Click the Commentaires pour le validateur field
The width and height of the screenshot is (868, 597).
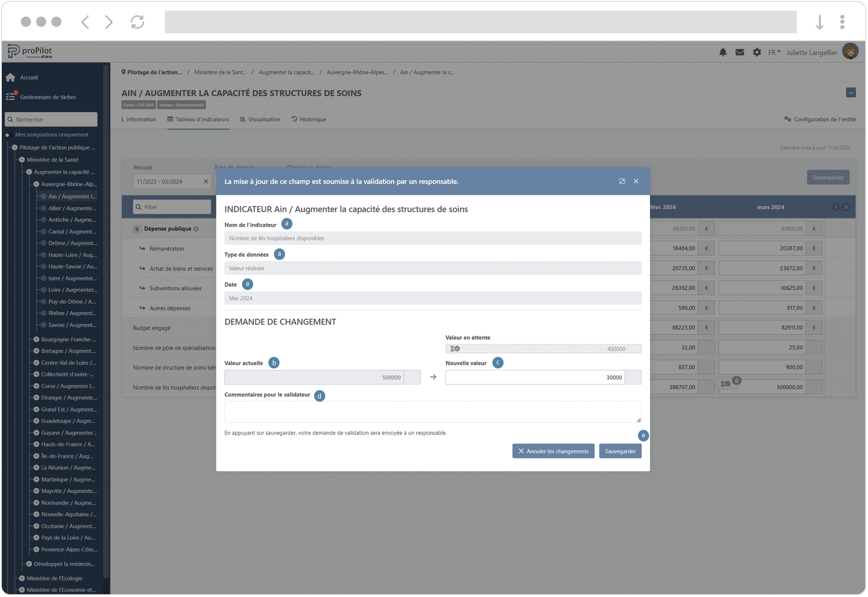tap(432, 411)
